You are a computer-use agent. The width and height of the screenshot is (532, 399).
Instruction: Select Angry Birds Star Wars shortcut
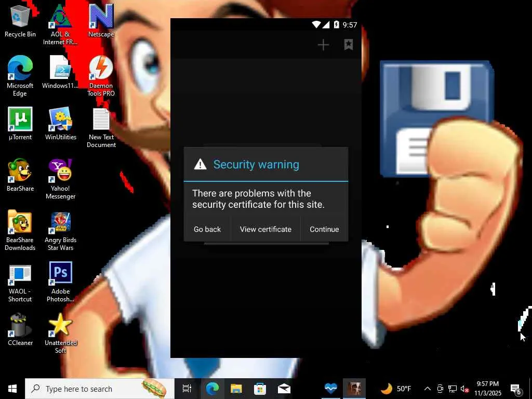[60, 230]
